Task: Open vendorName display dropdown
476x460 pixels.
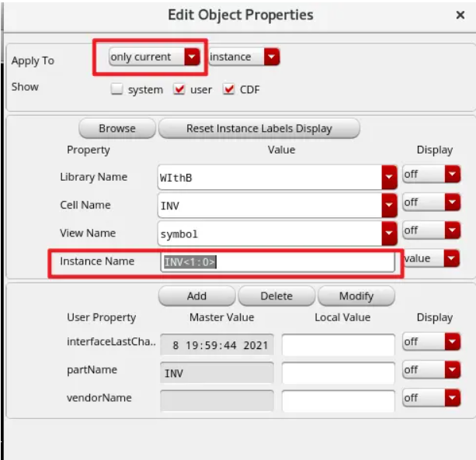Action: click(432, 398)
